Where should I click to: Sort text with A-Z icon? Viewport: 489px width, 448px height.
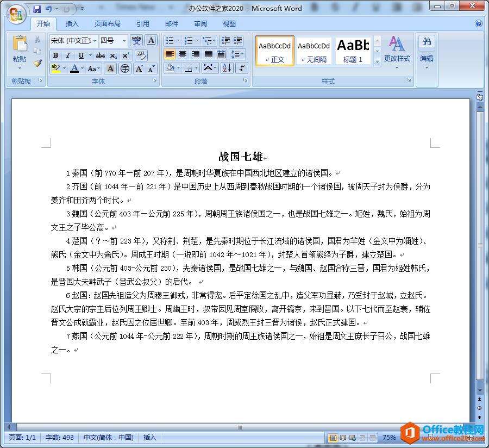[227, 68]
